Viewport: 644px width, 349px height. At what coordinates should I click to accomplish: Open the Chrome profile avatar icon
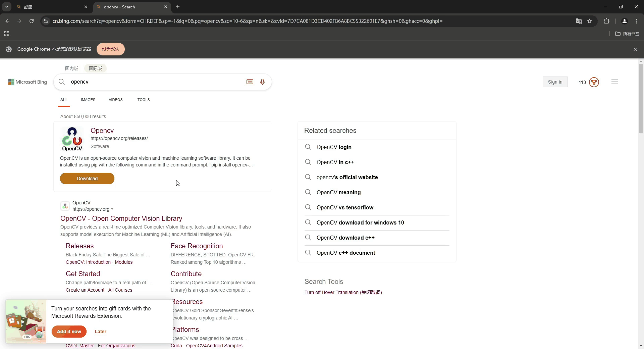click(x=624, y=21)
